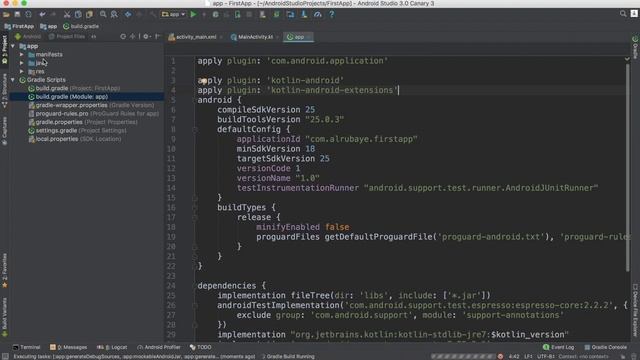
Task: Open the Event Log panel
Action: 558,347
